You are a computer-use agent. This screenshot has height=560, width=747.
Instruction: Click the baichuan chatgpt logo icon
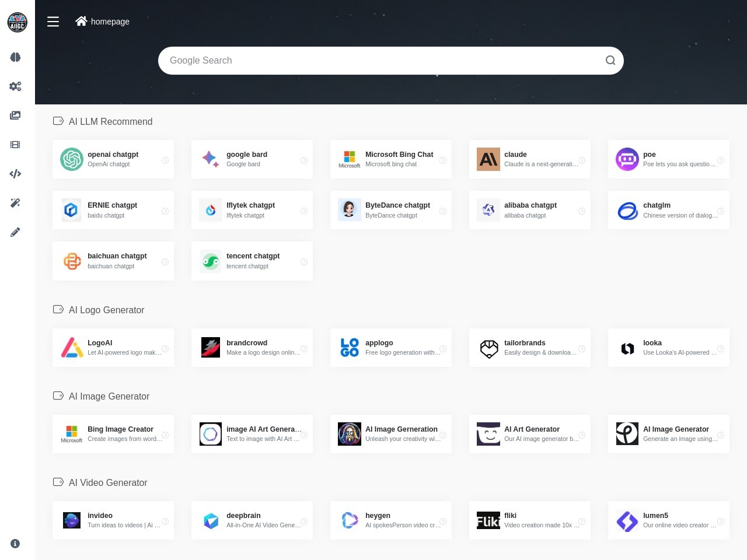point(72,261)
